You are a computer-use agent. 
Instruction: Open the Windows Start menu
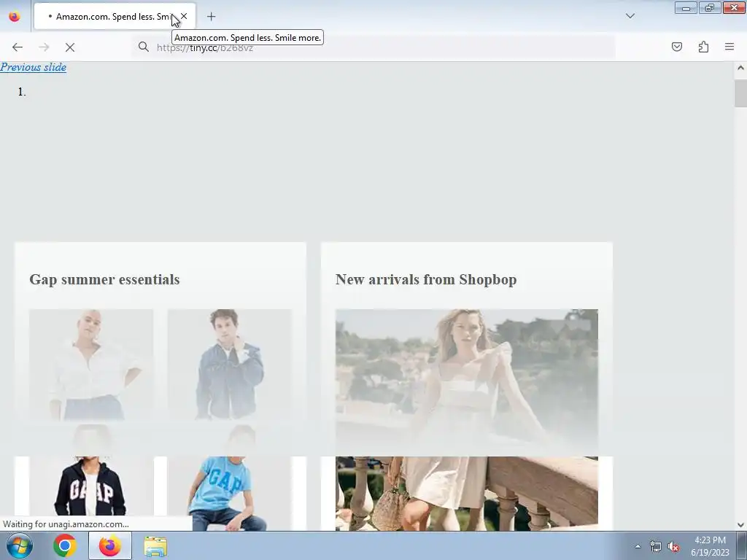(19, 545)
